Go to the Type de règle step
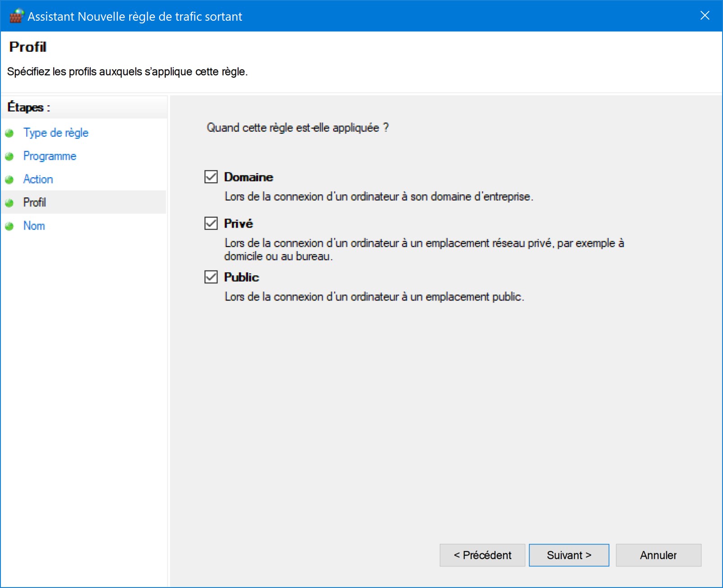 tap(56, 133)
